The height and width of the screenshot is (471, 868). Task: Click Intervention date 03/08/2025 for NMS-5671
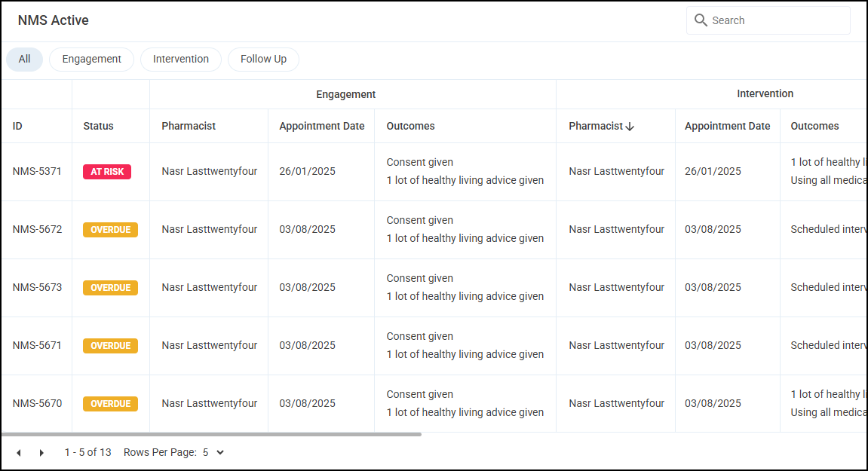coord(713,346)
